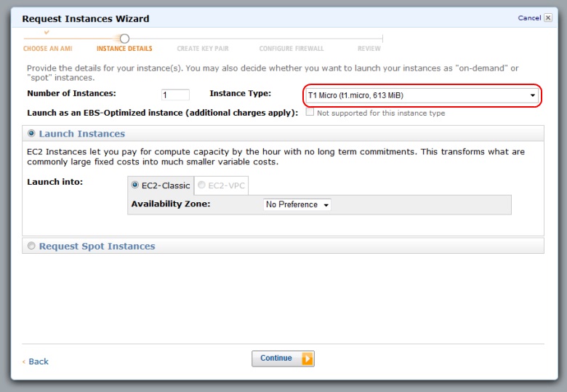Click the orange arrow icon on Continue
Image resolution: width=567 pixels, height=392 pixels.
307,359
